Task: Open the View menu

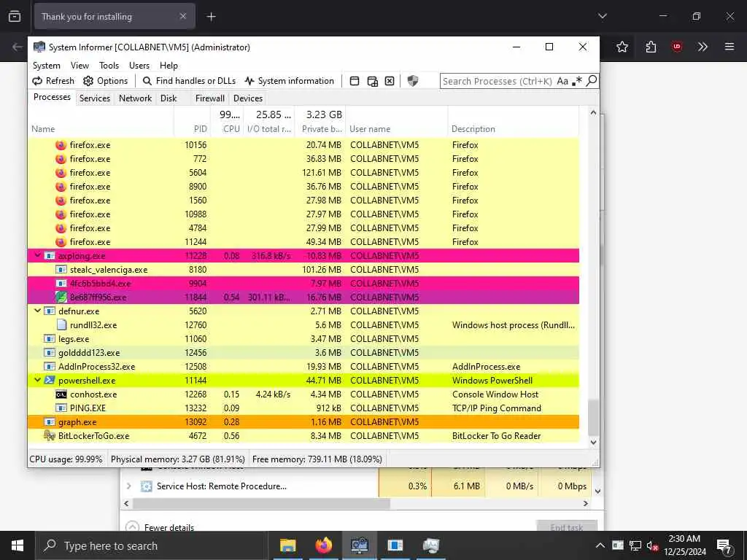Action: 80,65
